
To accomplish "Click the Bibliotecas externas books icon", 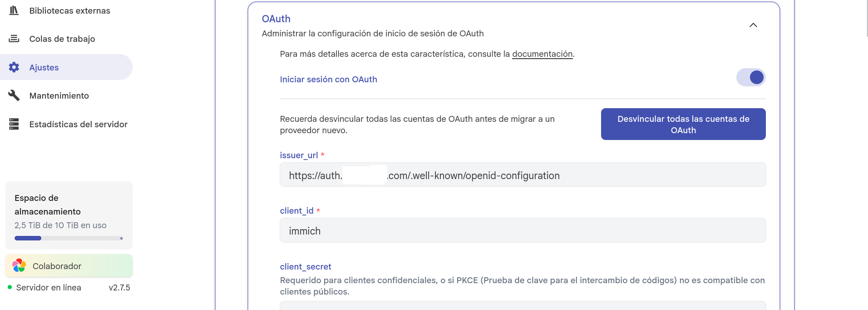I will pos(14,10).
